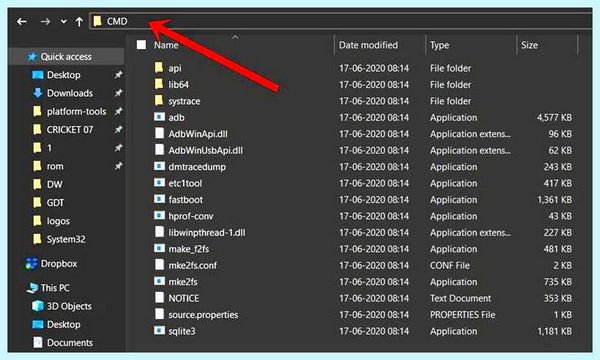Image resolution: width=600 pixels, height=360 pixels.
Task: Go forward with the right arrow button
Action: [45, 22]
